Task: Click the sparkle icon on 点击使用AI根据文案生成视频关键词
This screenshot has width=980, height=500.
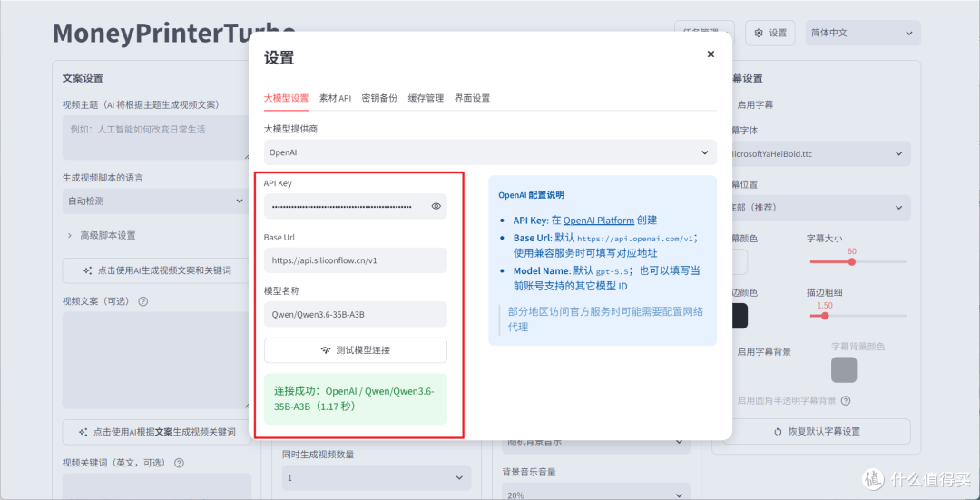Action: click(83, 432)
